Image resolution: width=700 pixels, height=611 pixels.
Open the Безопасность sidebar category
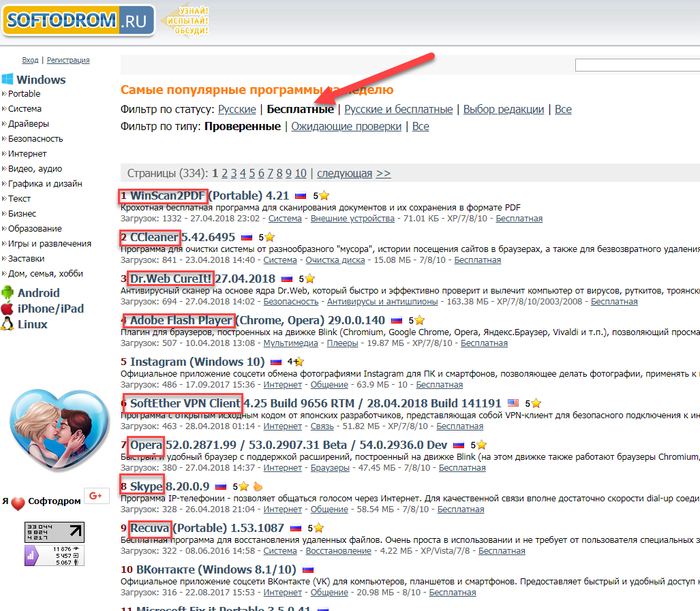(35, 139)
